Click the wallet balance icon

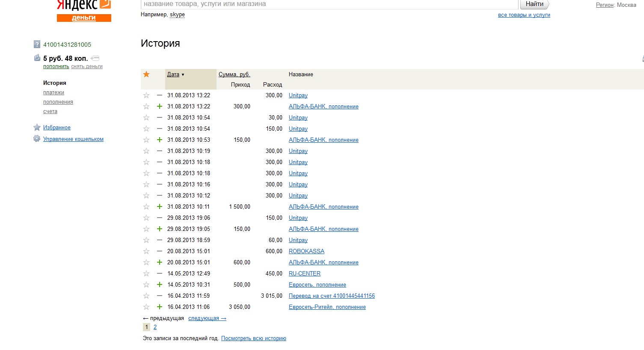[37, 58]
